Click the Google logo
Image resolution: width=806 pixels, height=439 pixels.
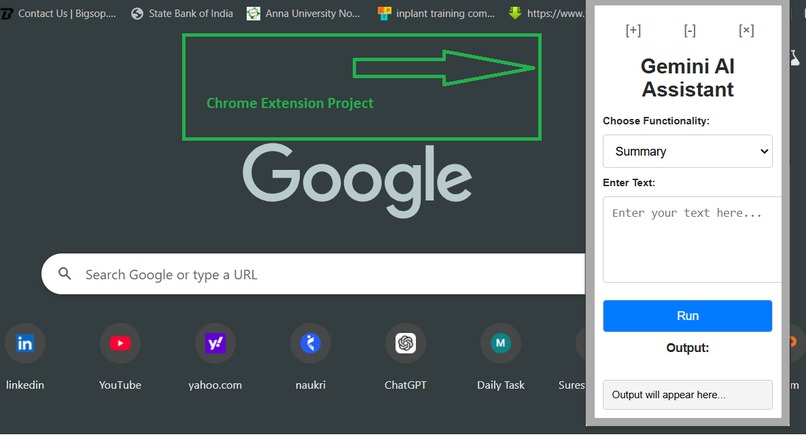pyautogui.click(x=357, y=180)
